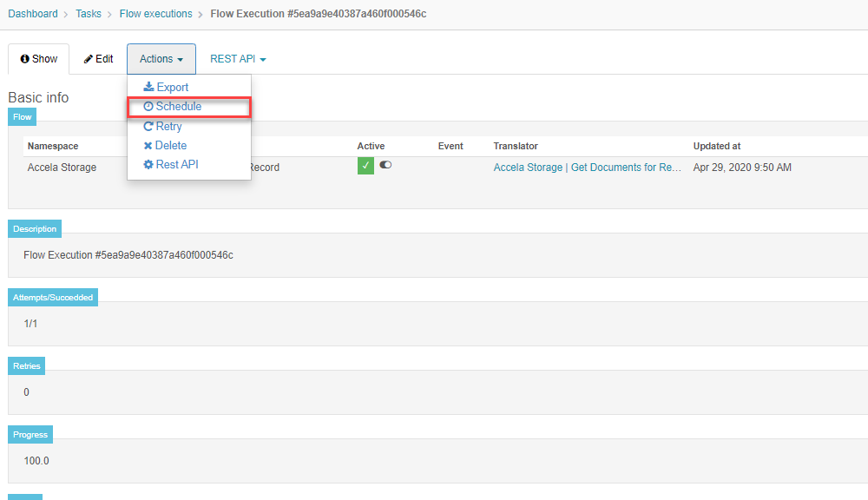The width and height of the screenshot is (868, 500).
Task: Choose Schedule from Actions menu
Action: coord(188,106)
